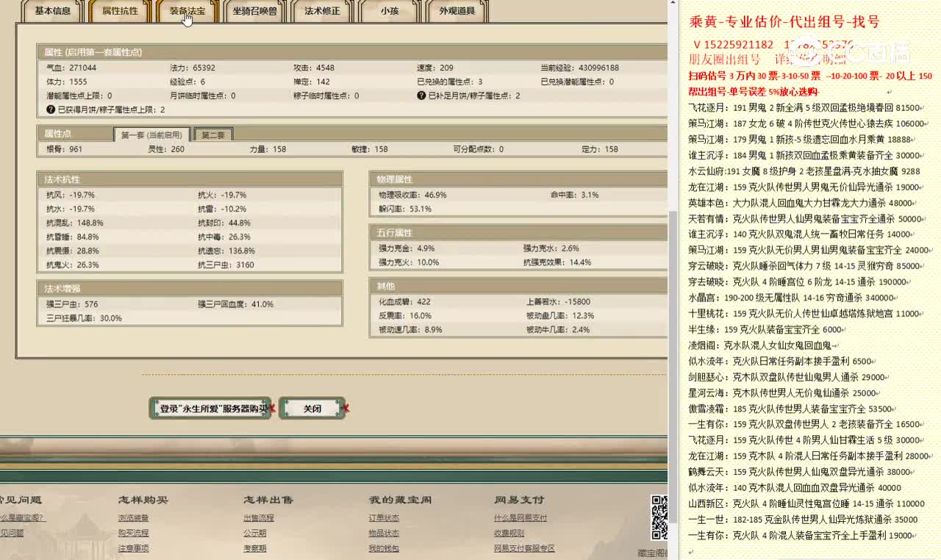Click the 傲雪凌霜 185 克火队 53500 listing
The height and width of the screenshot is (560, 941).
[792, 409]
